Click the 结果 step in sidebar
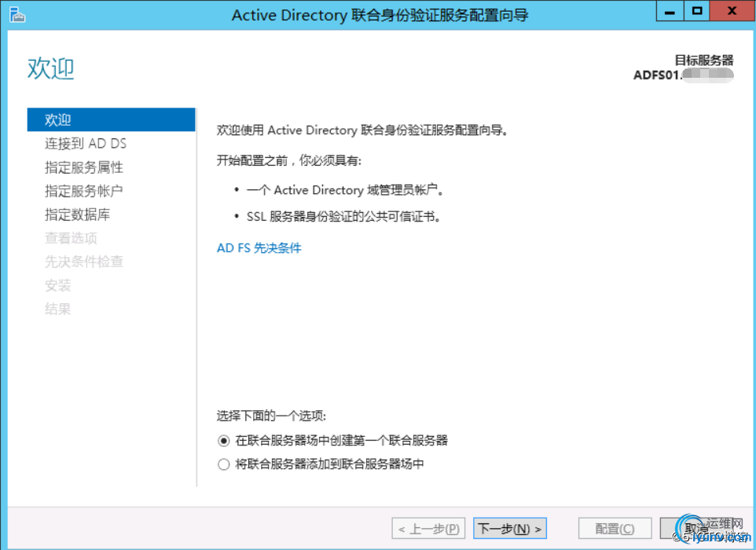The image size is (756, 550). pyautogui.click(x=58, y=309)
